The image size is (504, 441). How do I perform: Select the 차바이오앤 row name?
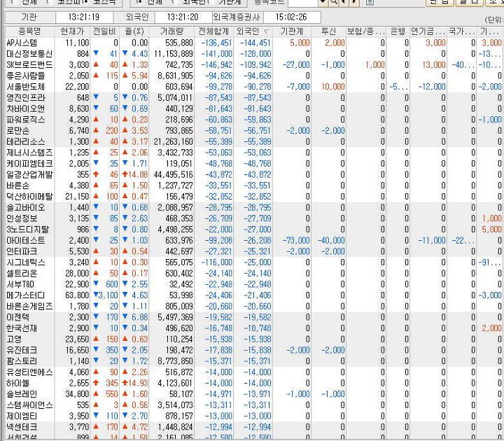click(x=26, y=108)
